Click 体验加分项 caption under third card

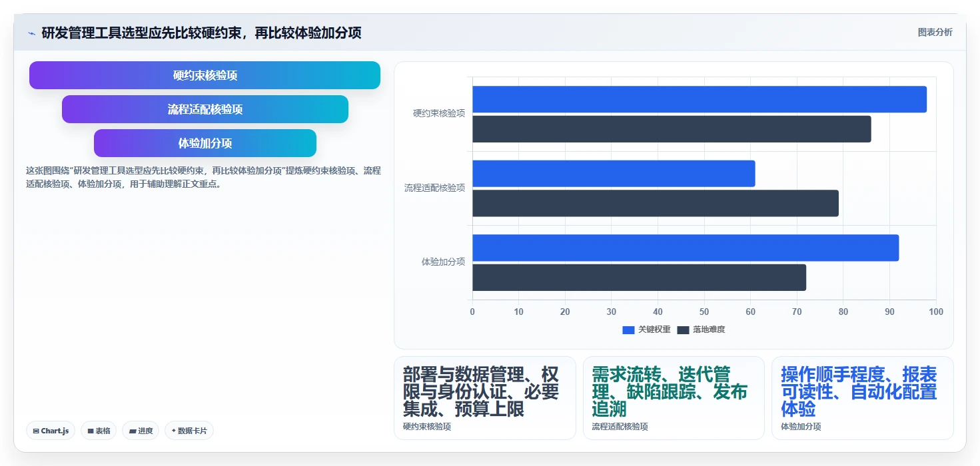(801, 427)
